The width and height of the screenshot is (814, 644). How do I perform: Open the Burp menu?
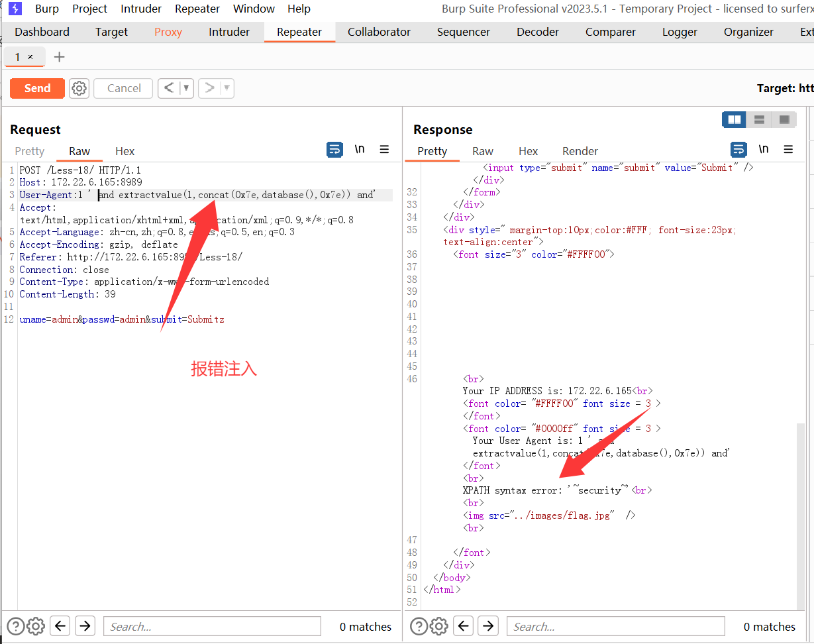[46, 9]
